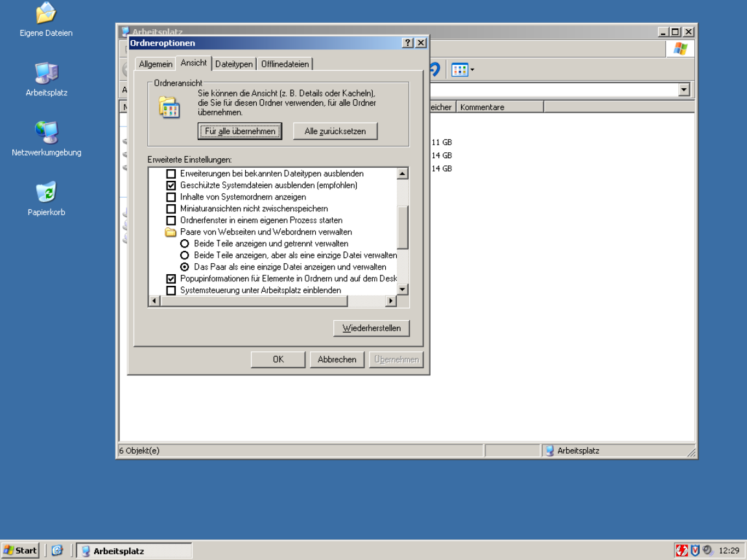Open the views dropdown arrow in toolbar
The image size is (747, 560).
point(472,70)
